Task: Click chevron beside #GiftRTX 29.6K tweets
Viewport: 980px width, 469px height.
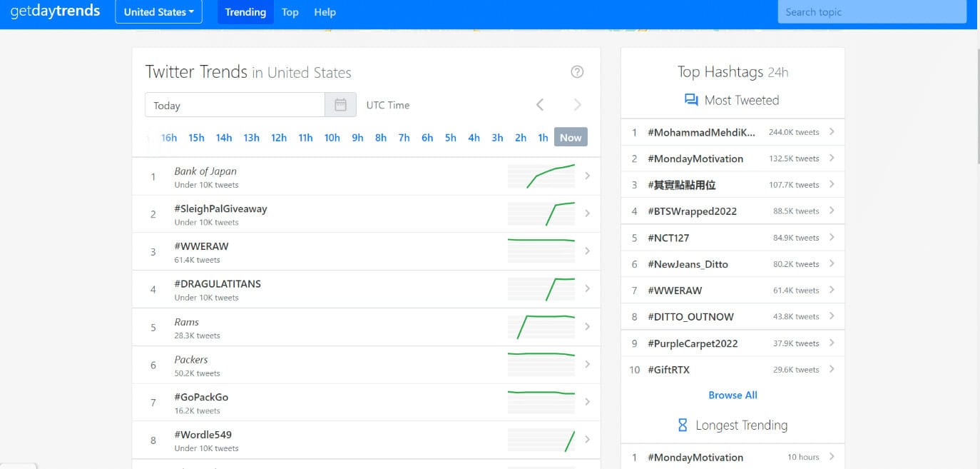Action: (x=832, y=369)
